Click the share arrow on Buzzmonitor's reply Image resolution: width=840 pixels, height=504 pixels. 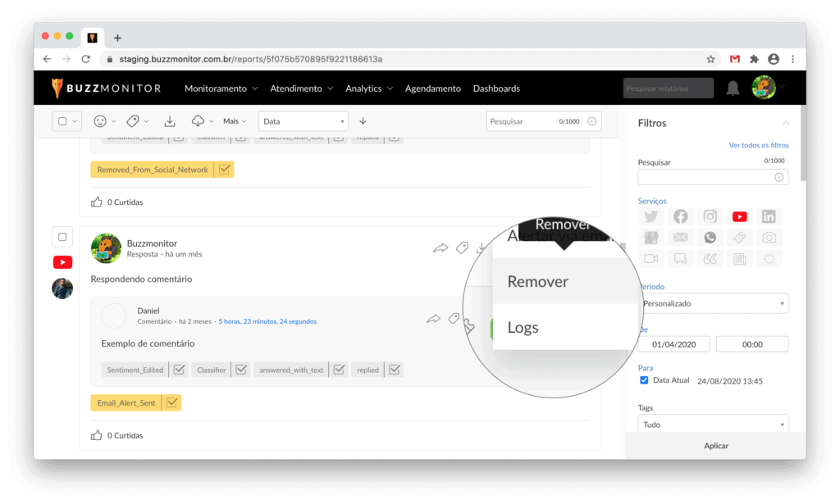441,247
